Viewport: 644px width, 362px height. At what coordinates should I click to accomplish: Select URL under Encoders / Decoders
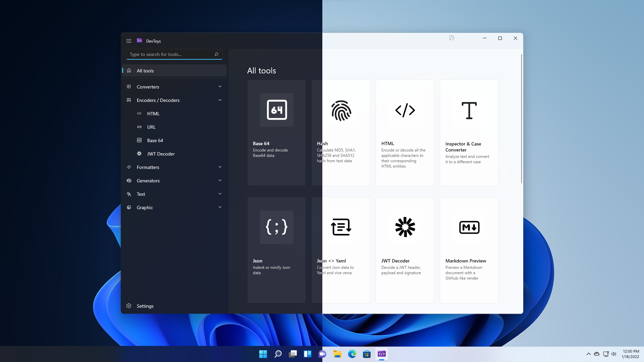pos(151,127)
